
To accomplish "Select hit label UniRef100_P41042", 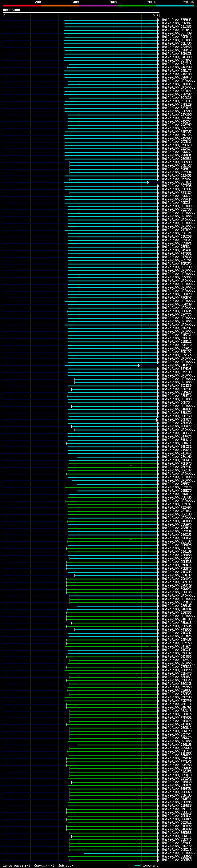I will 176,454.
